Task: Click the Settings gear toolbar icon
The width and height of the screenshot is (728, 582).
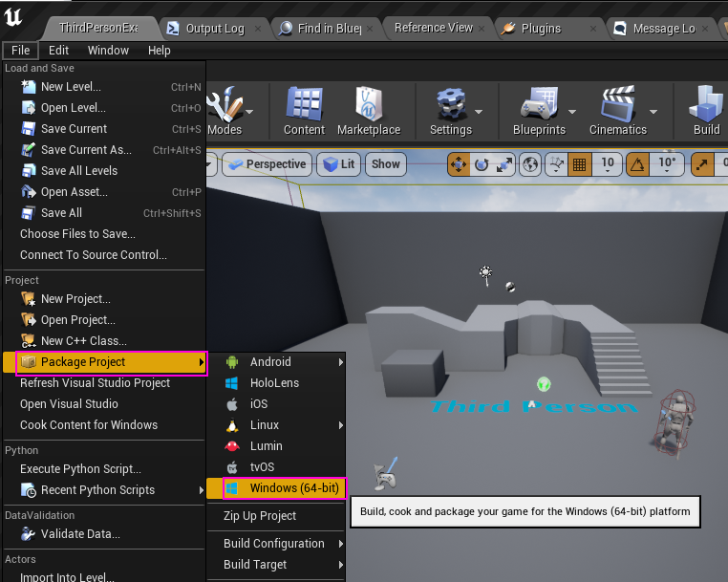Action: [x=450, y=111]
